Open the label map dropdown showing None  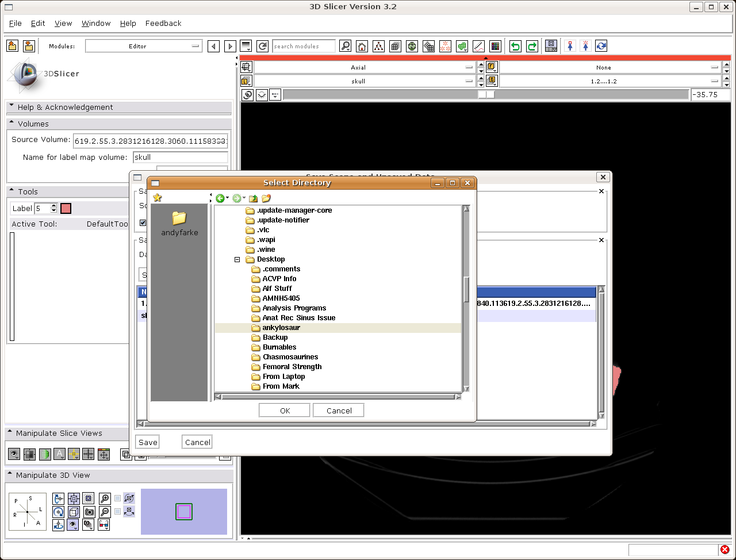tap(610, 67)
